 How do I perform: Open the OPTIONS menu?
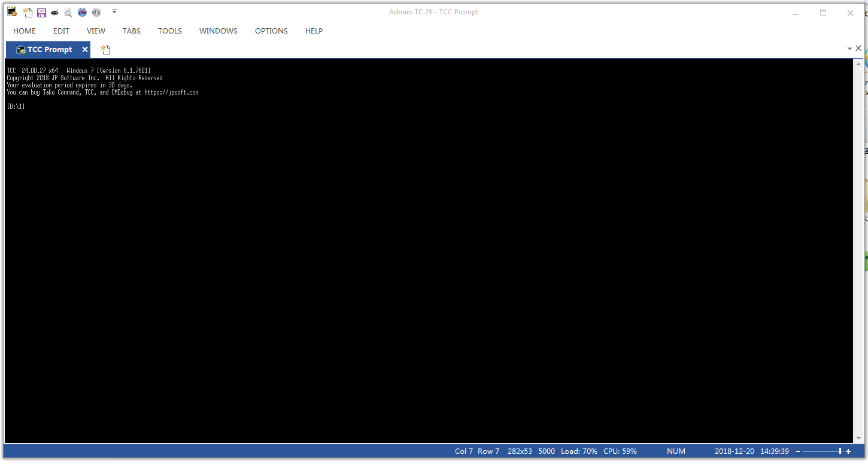271,31
